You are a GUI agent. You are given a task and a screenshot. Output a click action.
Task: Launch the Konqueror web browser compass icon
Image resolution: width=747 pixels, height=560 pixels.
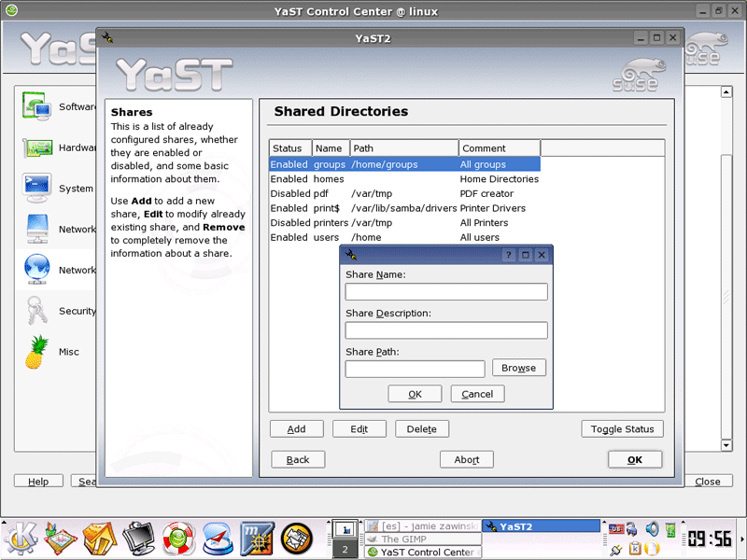point(218,539)
